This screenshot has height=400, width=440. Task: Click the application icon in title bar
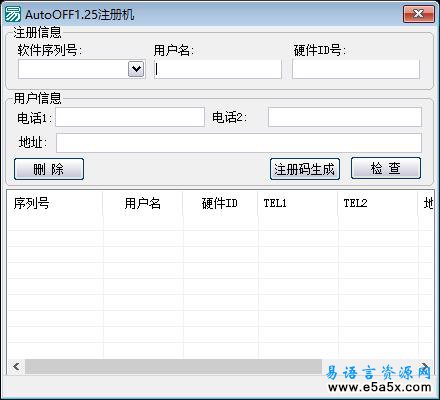click(x=12, y=14)
